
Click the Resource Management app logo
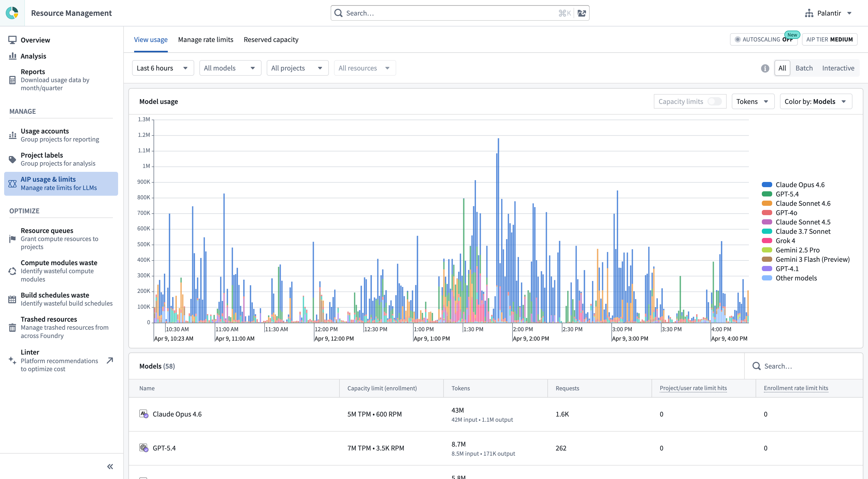point(12,13)
